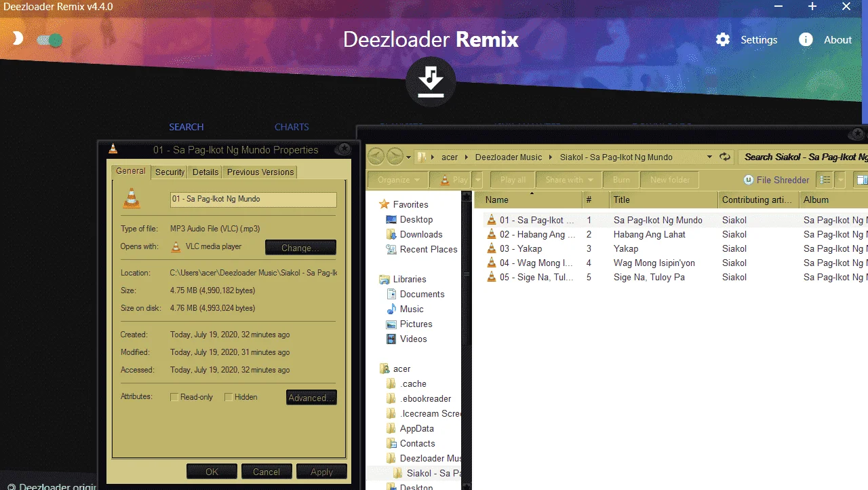Click Play all in Explorer toolbar

pos(513,180)
